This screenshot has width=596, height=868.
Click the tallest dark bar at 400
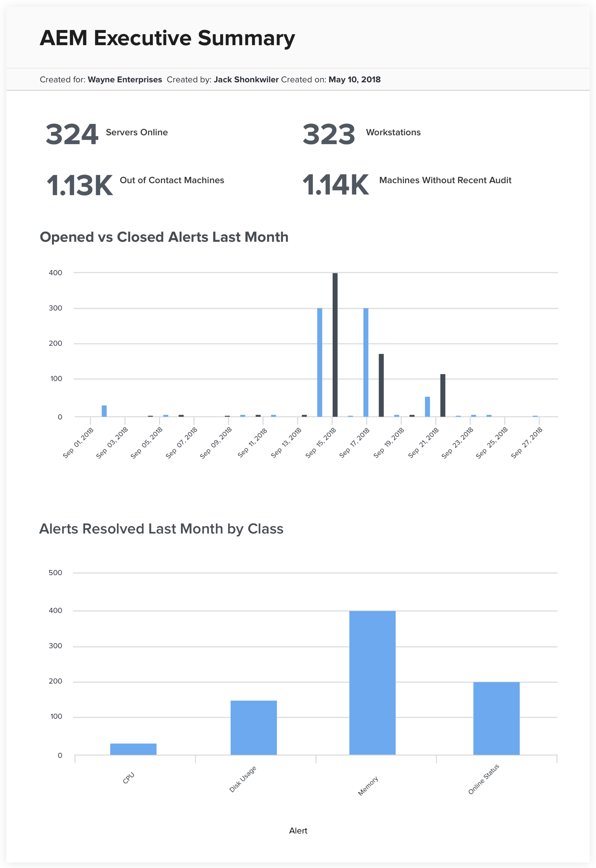(335, 345)
